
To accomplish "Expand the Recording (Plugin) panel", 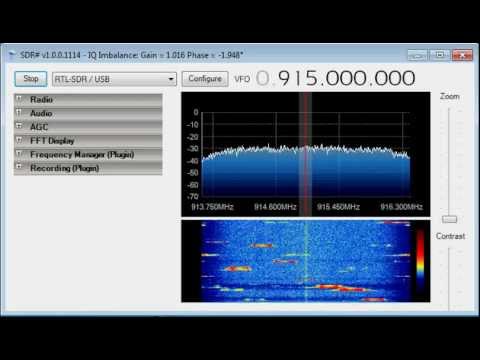I will click(88, 168).
